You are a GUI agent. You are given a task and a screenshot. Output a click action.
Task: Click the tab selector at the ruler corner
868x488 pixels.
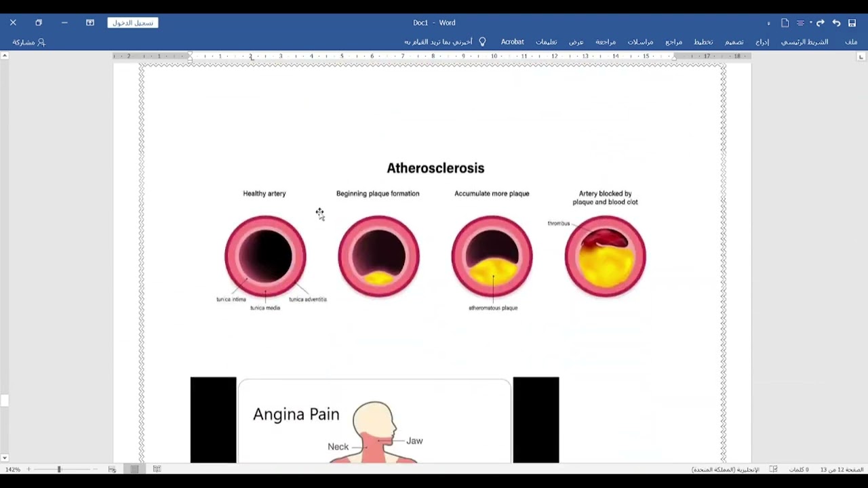(x=861, y=57)
